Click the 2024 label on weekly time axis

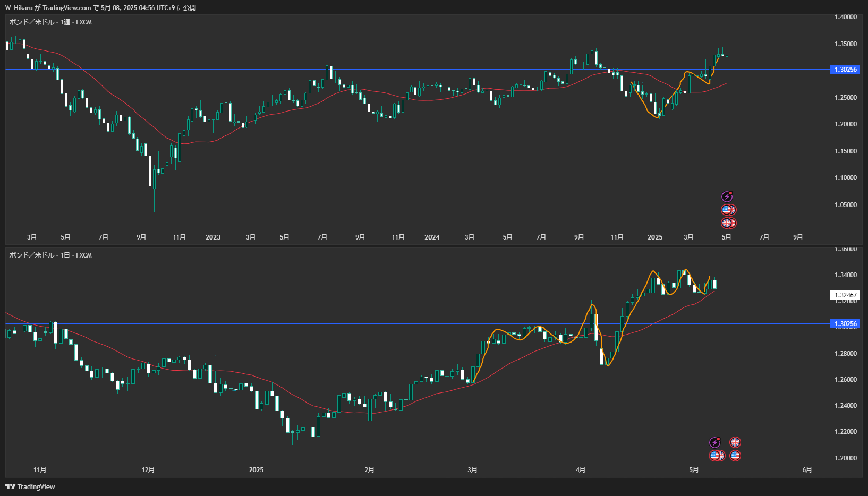pos(432,237)
